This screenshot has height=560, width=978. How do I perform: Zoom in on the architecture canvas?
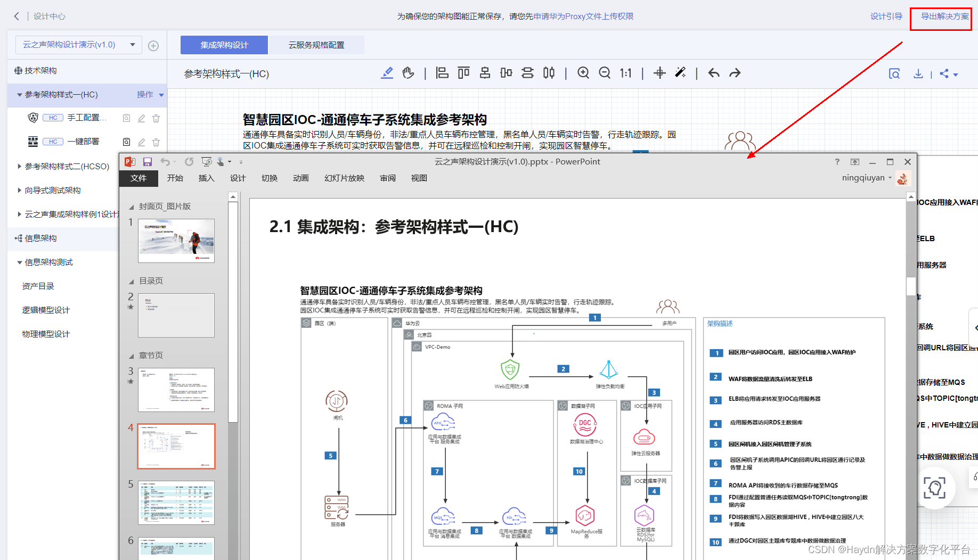[x=583, y=73]
